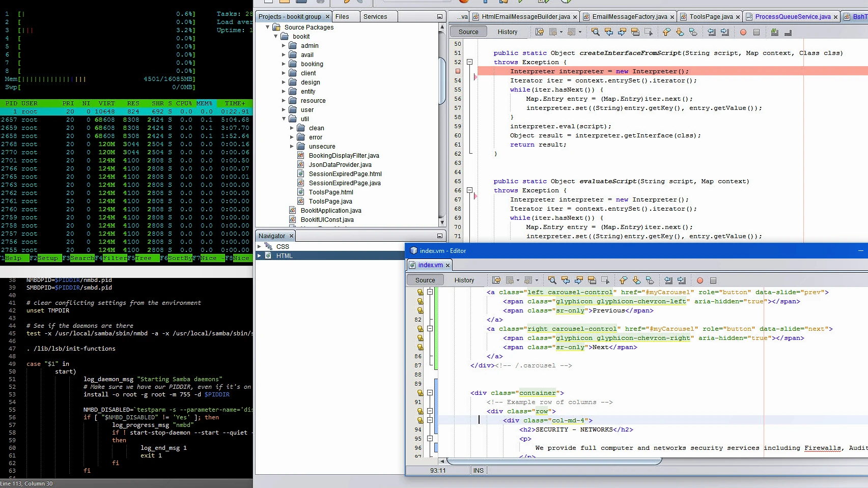Switch index.vm editor to History view
The image size is (868, 488).
click(x=464, y=280)
